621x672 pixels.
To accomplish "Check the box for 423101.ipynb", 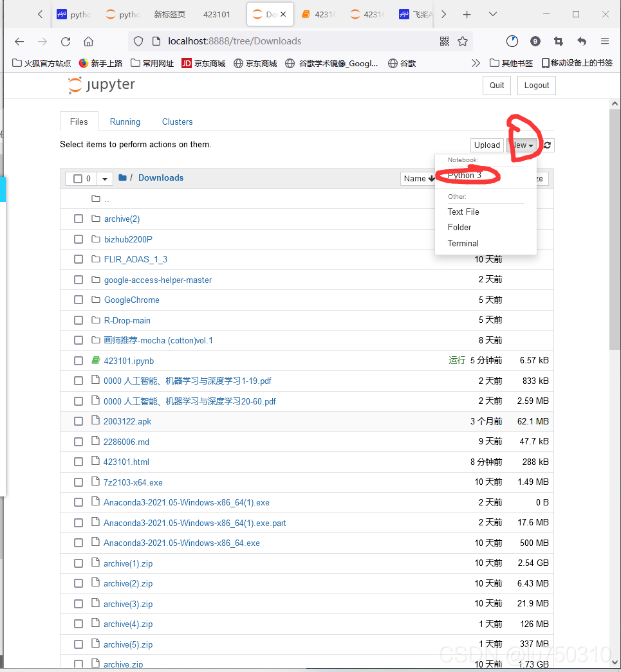I will [x=79, y=361].
